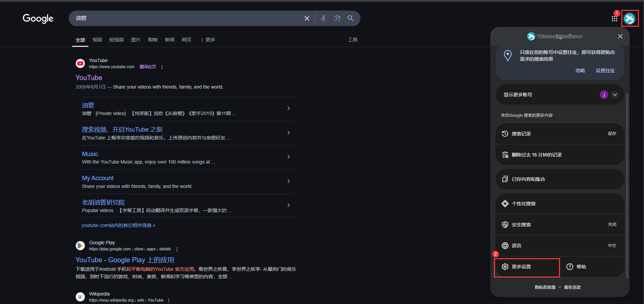Click the YouTube favicon in first result

point(80,63)
